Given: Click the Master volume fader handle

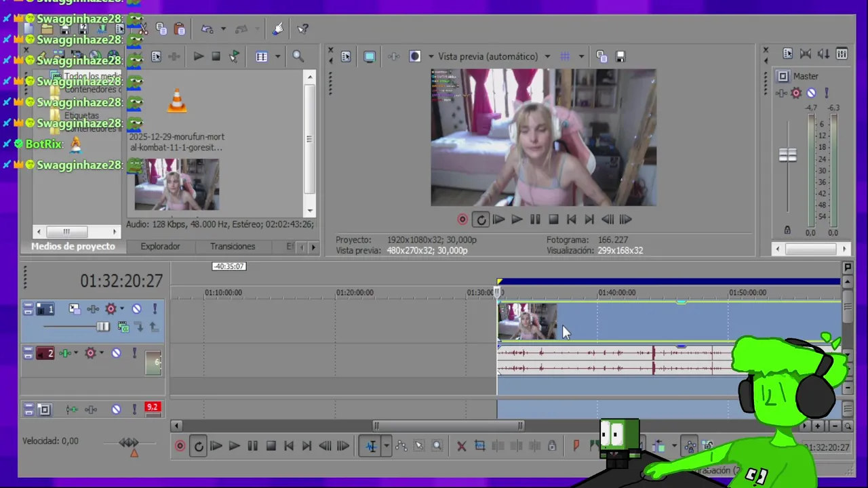Looking at the screenshot, I should tap(787, 155).
